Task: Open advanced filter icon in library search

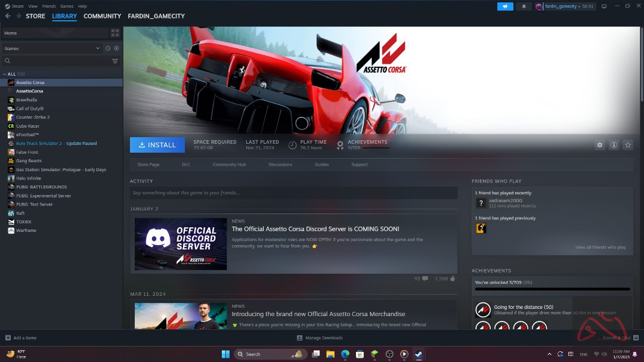Action: (x=115, y=61)
